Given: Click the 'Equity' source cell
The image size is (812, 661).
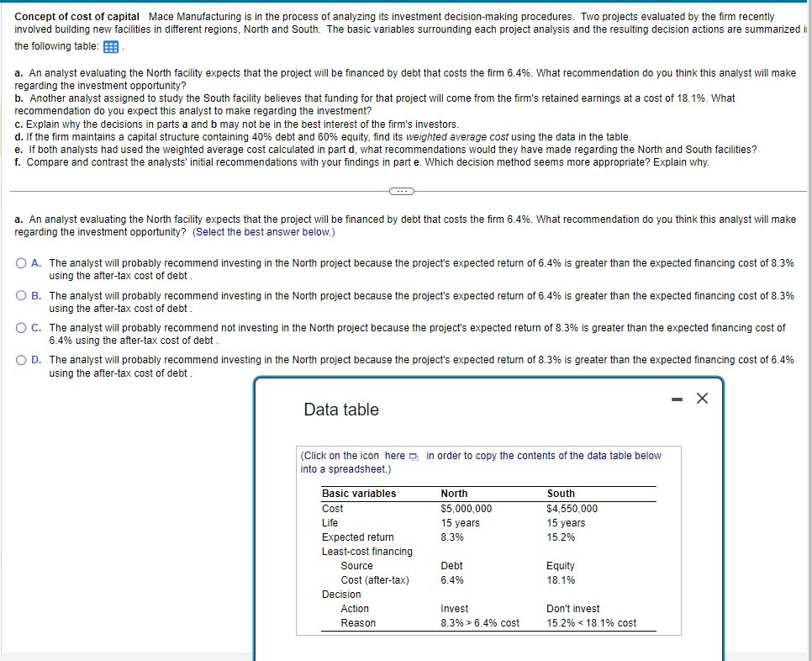Looking at the screenshot, I should tap(561, 566).
